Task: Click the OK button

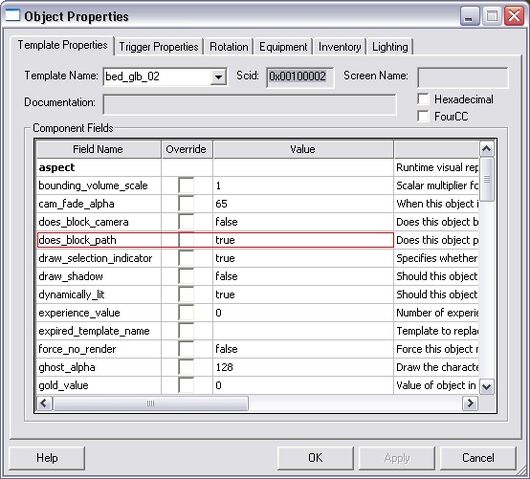Action: coord(315,458)
